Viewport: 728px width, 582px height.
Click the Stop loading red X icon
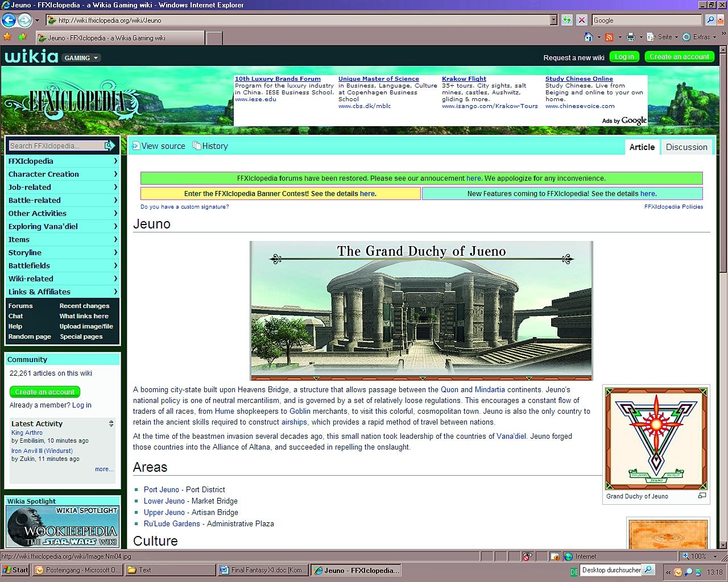(581, 20)
